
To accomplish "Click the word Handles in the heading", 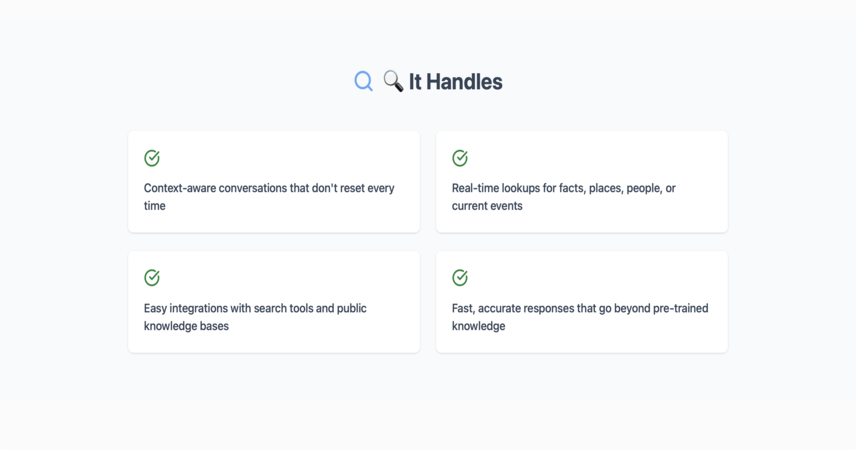I will [x=464, y=82].
